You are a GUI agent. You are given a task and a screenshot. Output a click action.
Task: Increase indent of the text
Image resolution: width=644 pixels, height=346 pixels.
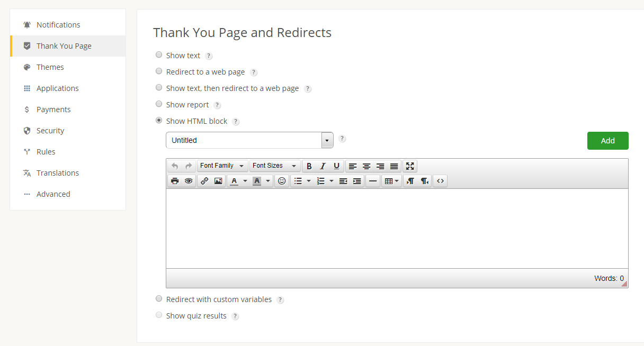pyautogui.click(x=357, y=181)
